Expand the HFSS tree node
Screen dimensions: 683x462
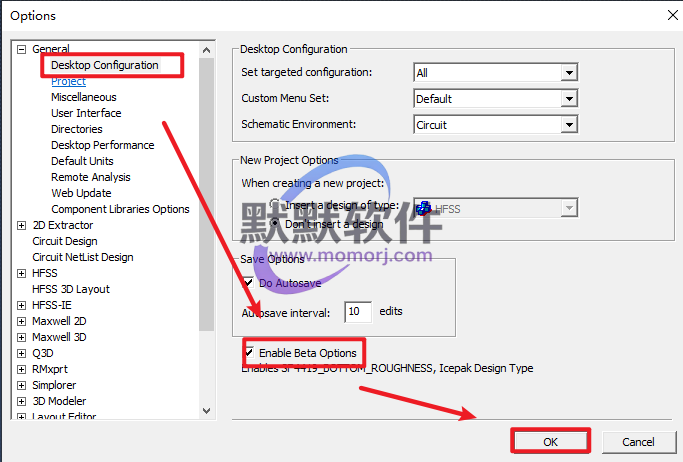(x=22, y=273)
